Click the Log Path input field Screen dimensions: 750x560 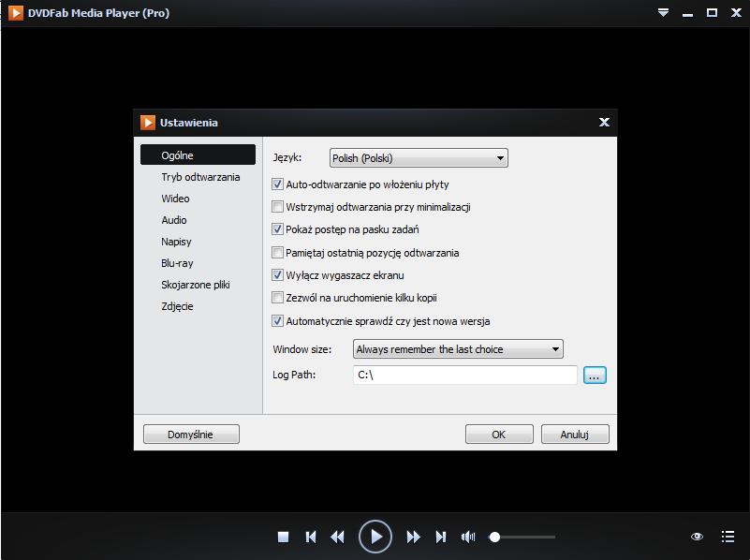pos(465,375)
